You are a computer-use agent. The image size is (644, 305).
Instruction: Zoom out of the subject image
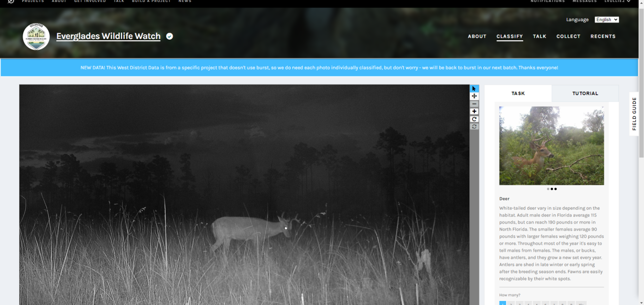pyautogui.click(x=474, y=104)
